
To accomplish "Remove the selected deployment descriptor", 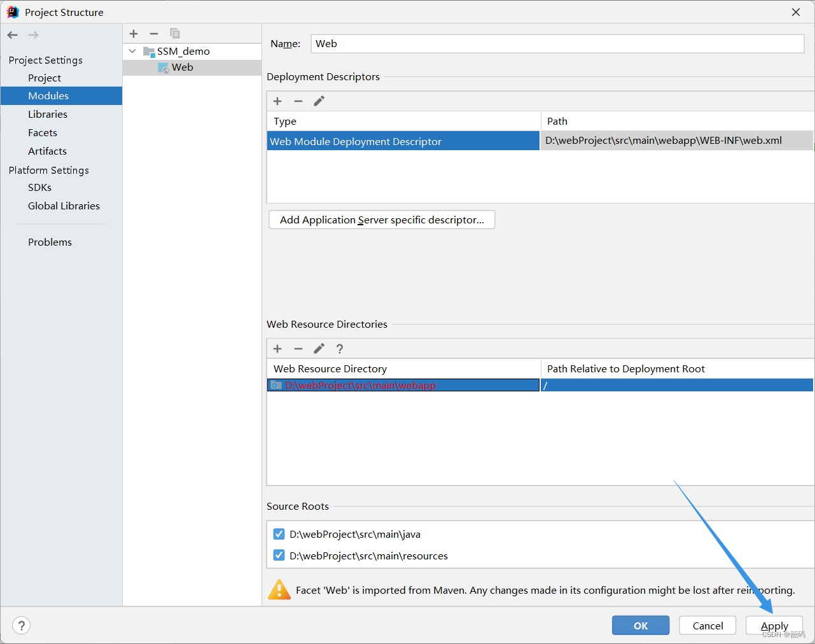I will (x=298, y=101).
